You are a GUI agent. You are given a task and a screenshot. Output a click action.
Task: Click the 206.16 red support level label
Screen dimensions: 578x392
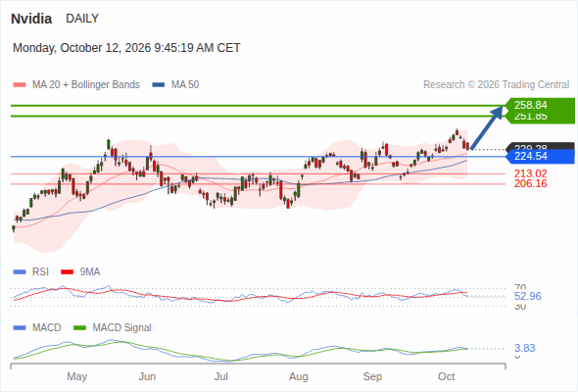point(530,183)
